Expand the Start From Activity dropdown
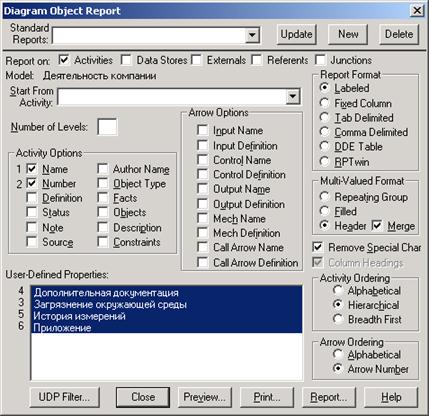Screen dimensions: 429x416 (293, 97)
